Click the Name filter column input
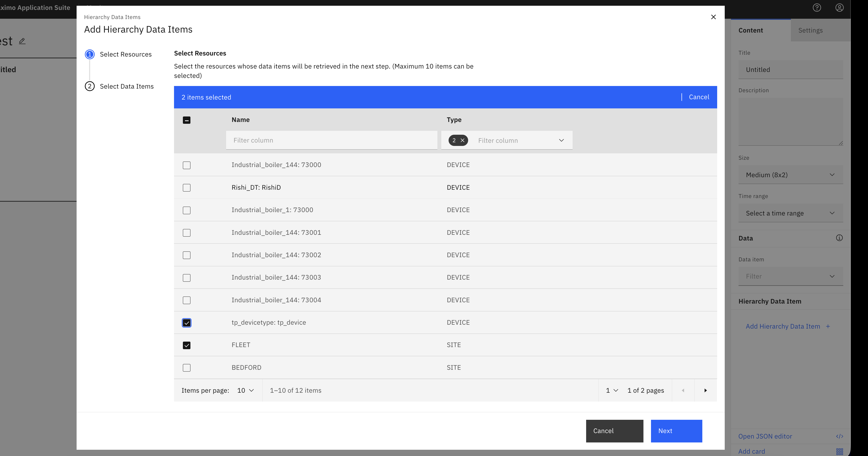The image size is (868, 456). (332, 140)
